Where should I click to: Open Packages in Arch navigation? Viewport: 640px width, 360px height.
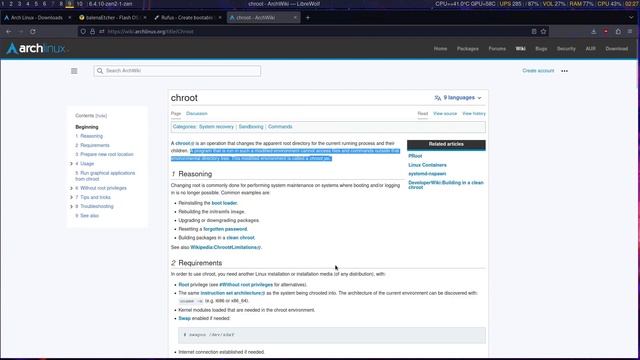point(468,49)
